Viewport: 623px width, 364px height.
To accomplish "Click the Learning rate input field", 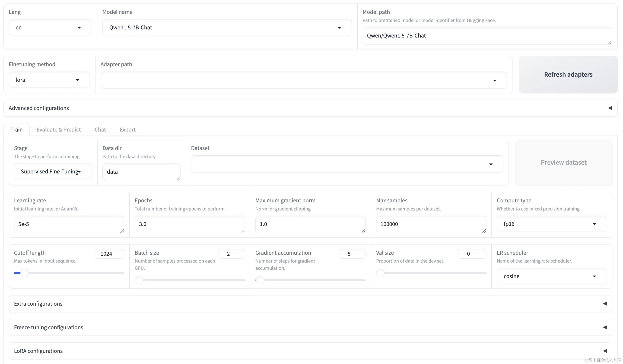I will (69, 224).
